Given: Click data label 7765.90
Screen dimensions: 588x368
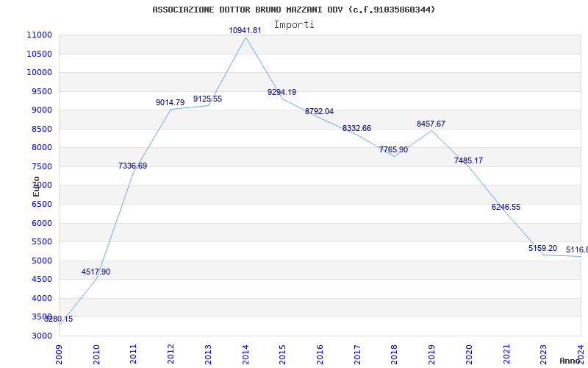Looking at the screenshot, I should pos(393,149).
